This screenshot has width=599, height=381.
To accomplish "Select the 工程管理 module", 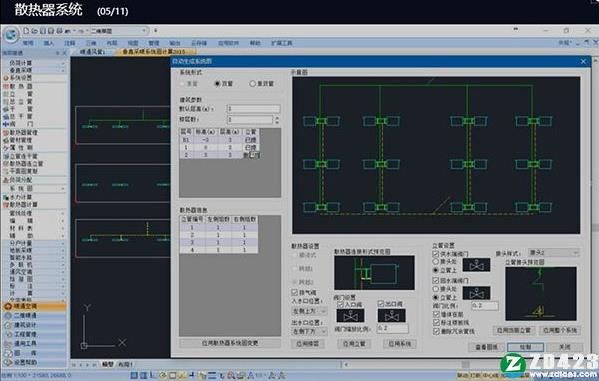I will coord(34,334).
